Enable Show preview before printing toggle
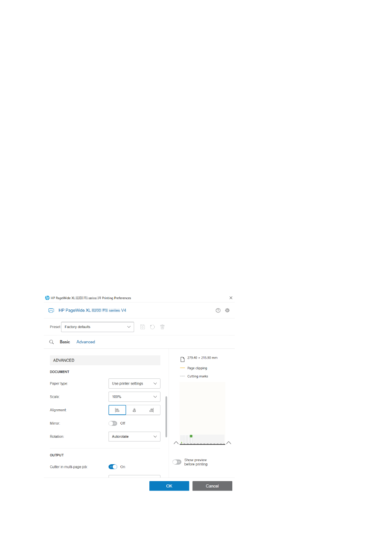 click(x=177, y=462)
